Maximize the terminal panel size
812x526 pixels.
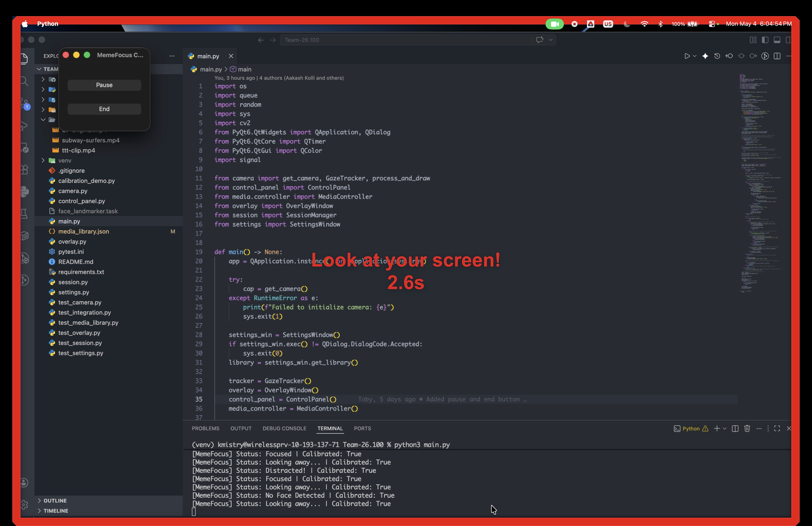(x=777, y=429)
